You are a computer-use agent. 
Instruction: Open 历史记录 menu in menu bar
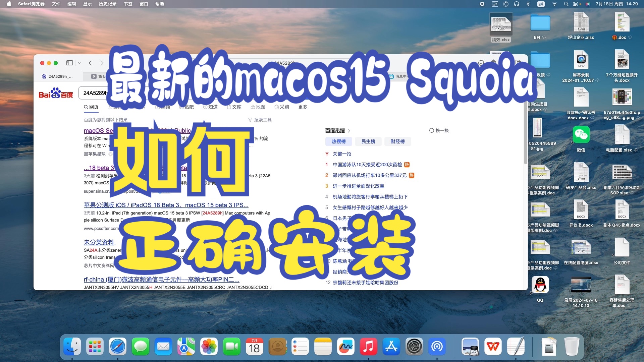coord(108,4)
